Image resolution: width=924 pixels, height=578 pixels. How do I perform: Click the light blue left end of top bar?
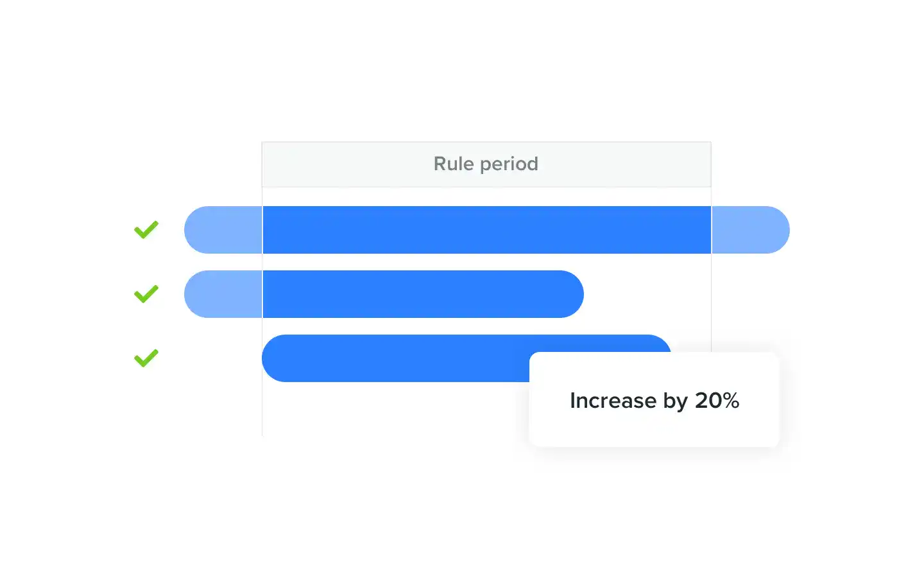point(223,230)
